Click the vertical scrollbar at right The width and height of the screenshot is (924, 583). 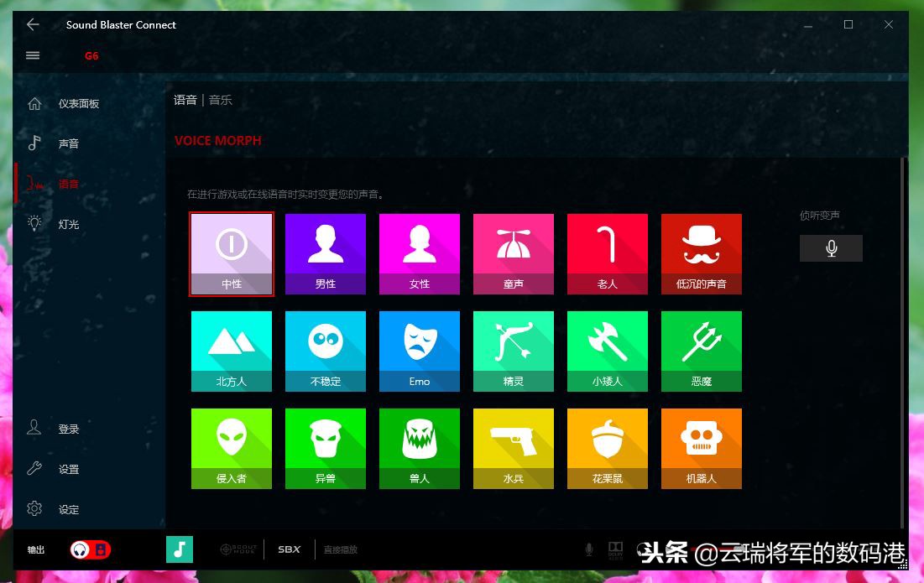(902, 343)
